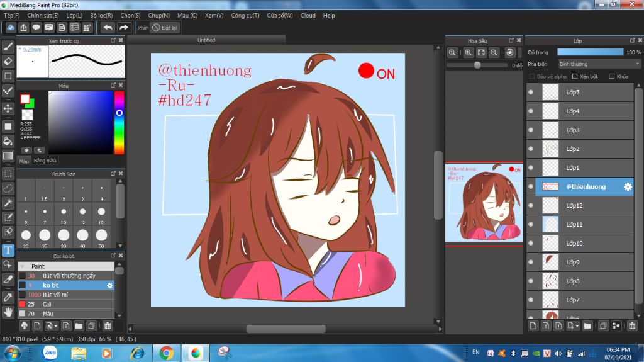Click the hue color strip slider
Viewport: 644px width, 362px height.
119,122
